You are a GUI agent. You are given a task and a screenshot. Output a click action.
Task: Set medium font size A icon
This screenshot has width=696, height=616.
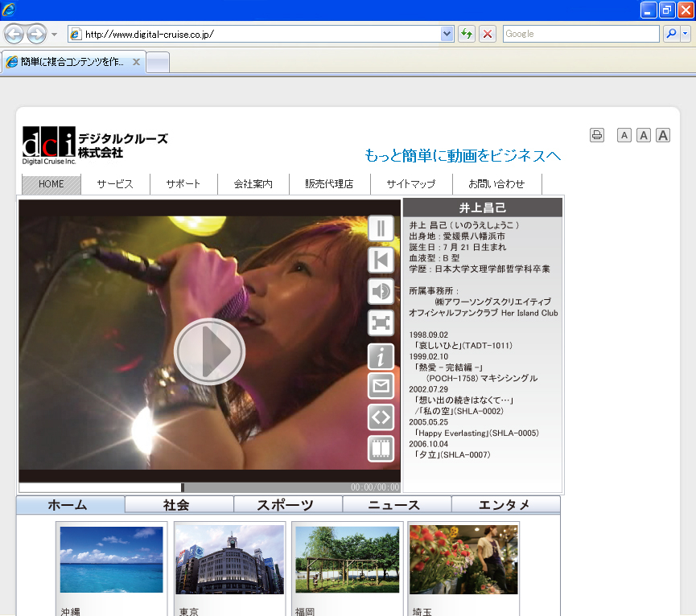(x=644, y=135)
